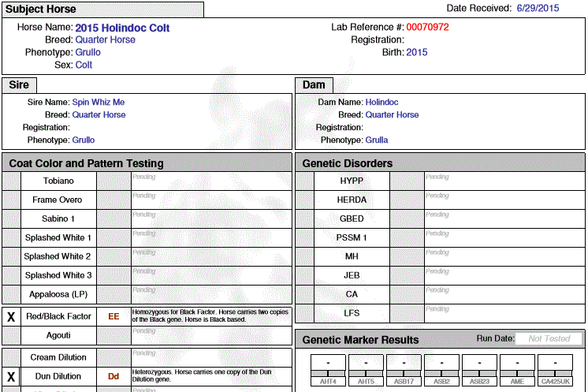Click the Coat Color and Pattern Testing header

click(x=147, y=163)
